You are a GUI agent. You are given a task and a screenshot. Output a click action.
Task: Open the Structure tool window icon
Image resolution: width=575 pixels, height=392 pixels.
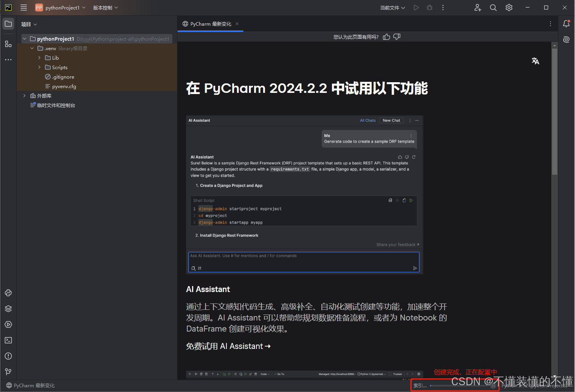[x=8, y=44]
